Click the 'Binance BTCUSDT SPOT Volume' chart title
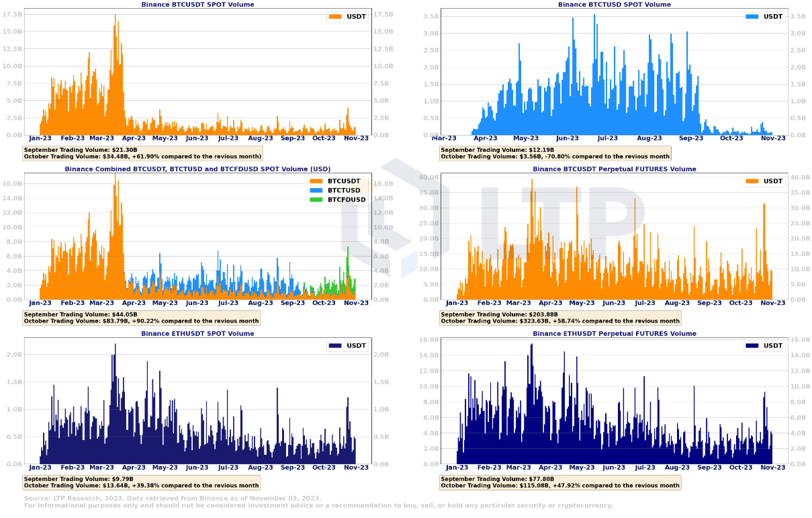The image size is (812, 518). 197,5
